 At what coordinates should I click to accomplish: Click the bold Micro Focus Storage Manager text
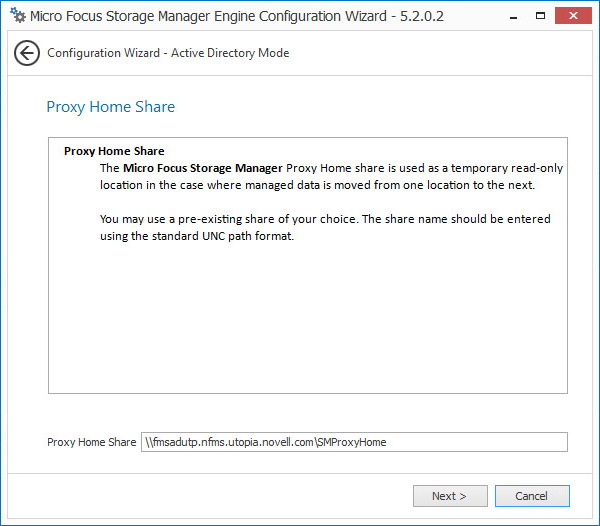(x=203, y=168)
